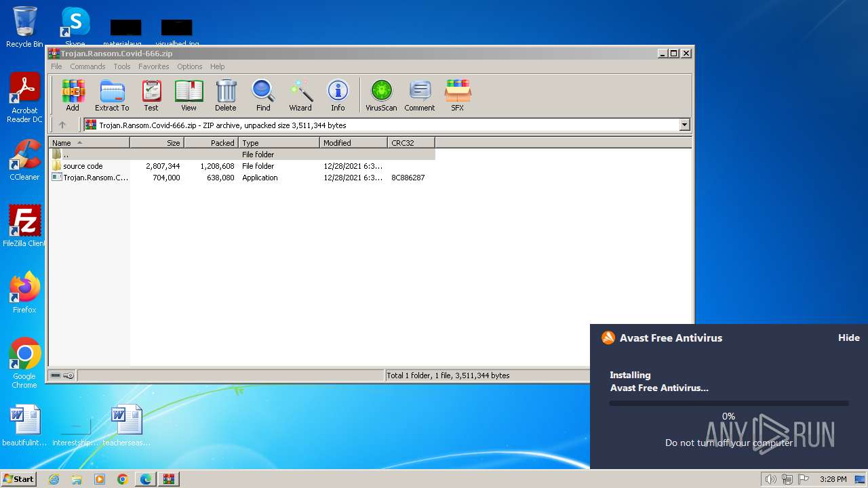Run Test on the archive
The width and height of the screenshot is (868, 488).
point(151,95)
